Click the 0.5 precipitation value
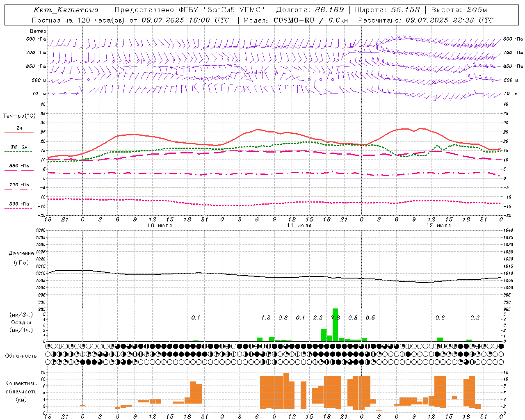The height and width of the screenshot is (420, 525). pos(370,317)
